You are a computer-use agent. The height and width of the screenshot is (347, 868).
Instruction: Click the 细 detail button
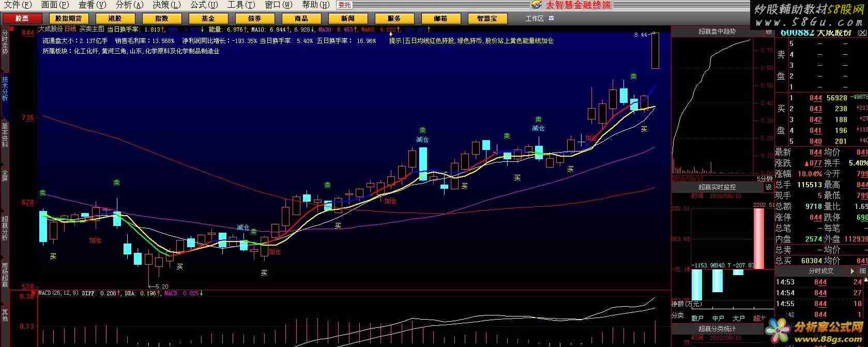pos(862,271)
